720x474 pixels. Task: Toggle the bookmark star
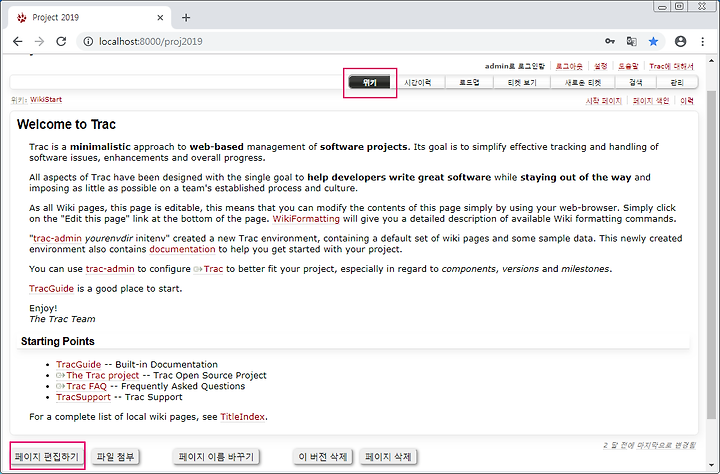point(653,41)
